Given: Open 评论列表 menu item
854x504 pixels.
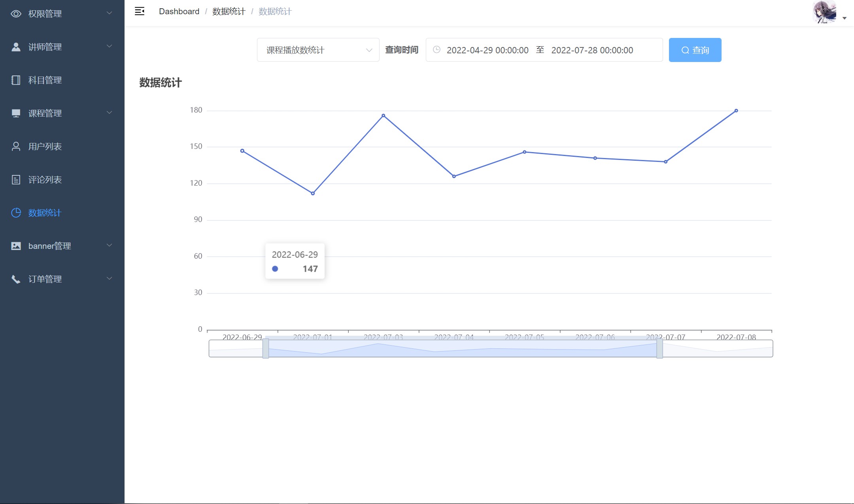Looking at the screenshot, I should pos(45,180).
